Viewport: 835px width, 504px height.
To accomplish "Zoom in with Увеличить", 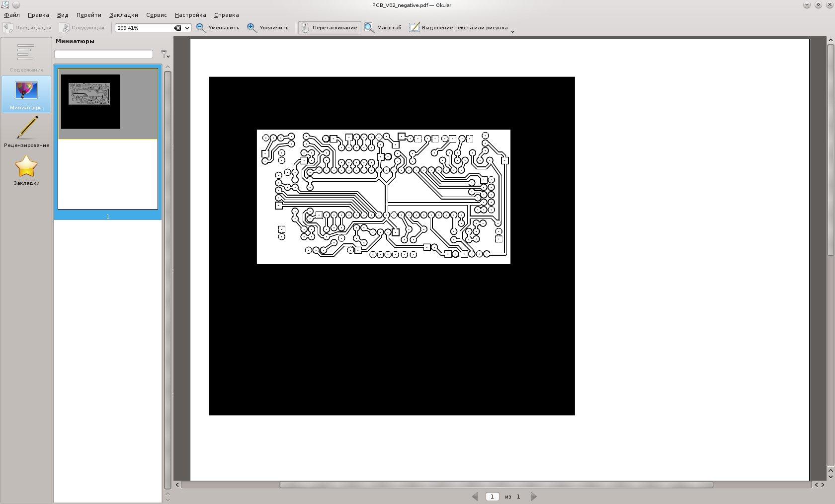I will (x=268, y=28).
